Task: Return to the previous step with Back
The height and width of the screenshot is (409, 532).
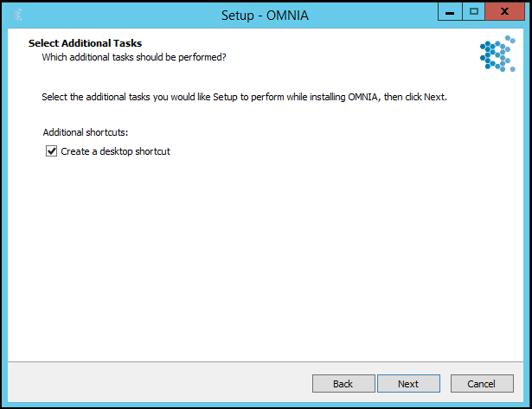Action: pos(343,384)
